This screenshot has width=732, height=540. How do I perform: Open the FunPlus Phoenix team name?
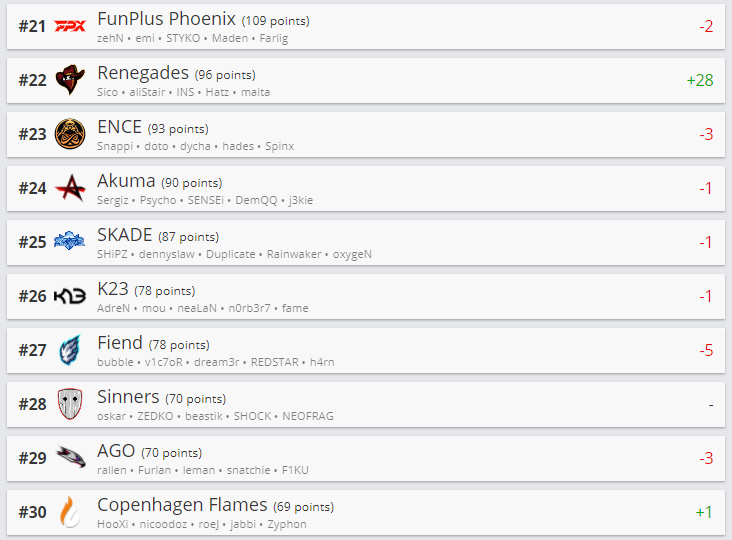(166, 19)
